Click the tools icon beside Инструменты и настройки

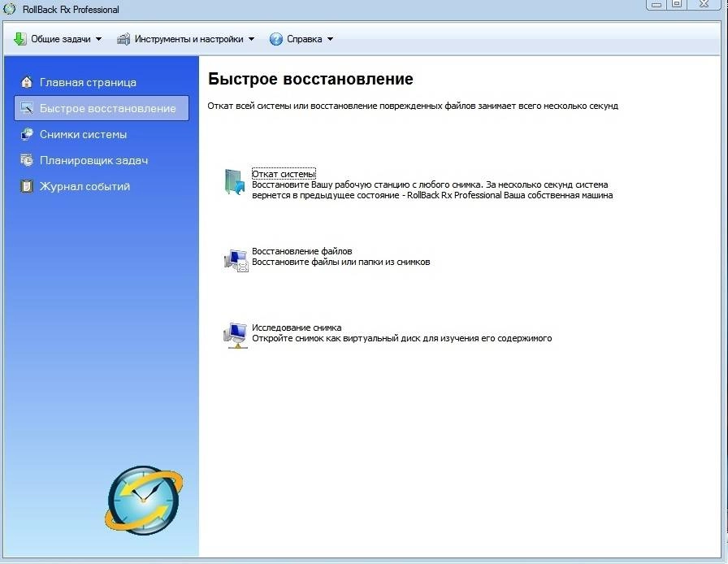point(123,39)
